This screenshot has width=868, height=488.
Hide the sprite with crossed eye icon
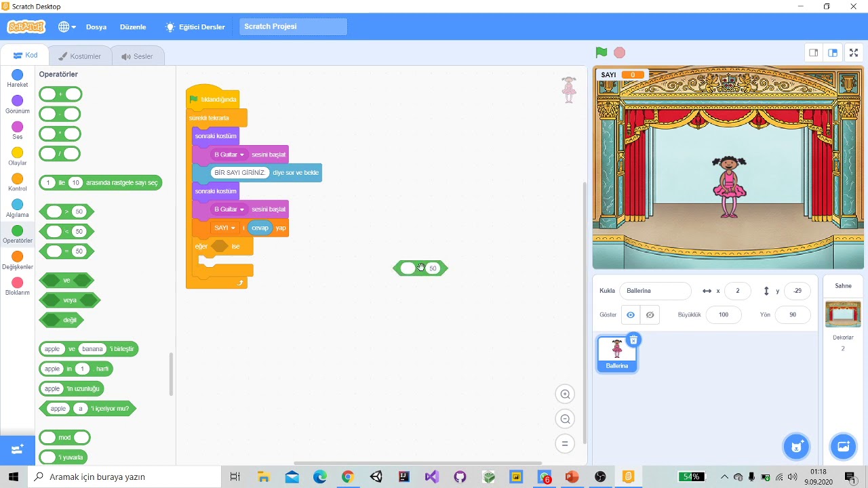(x=650, y=314)
